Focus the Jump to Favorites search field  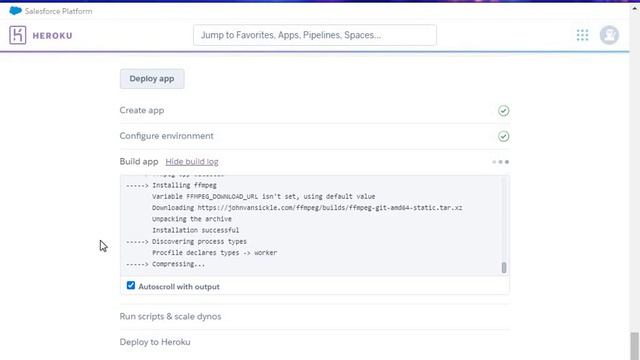(x=315, y=35)
